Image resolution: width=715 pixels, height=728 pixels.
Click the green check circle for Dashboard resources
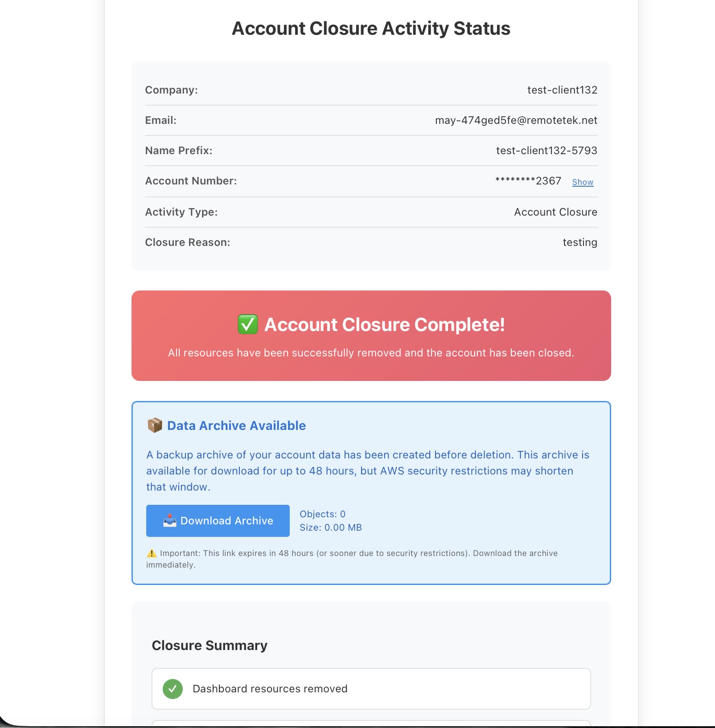(x=173, y=689)
